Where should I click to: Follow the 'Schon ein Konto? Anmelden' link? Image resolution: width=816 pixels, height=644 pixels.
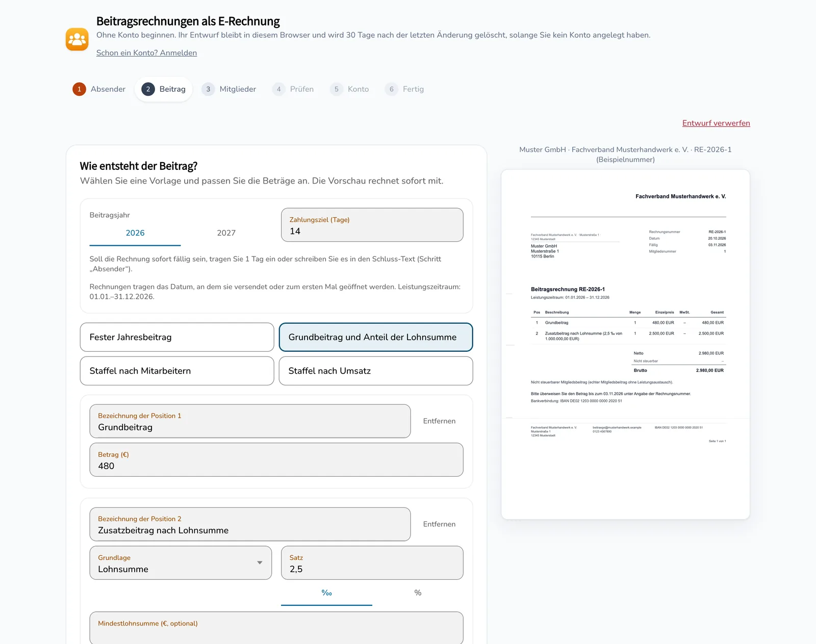click(146, 53)
